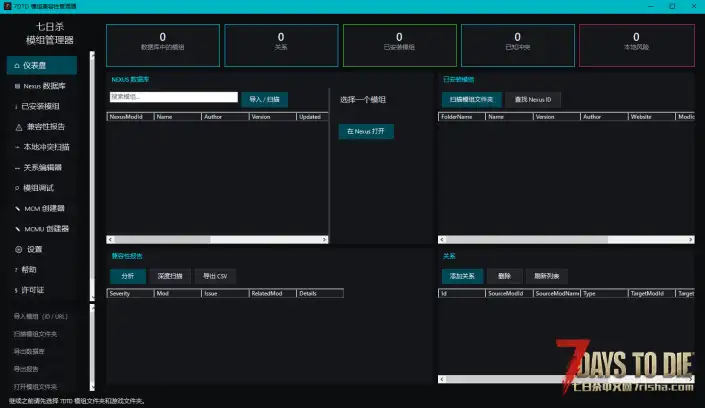Image resolution: width=705 pixels, height=408 pixels.
Task: Open the MCM 创建器 tool
Action: click(42, 208)
